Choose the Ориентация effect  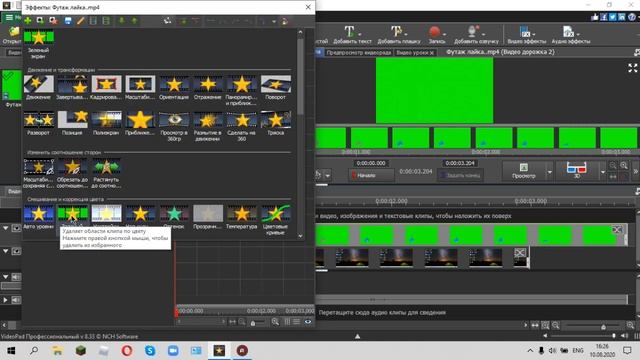174,87
